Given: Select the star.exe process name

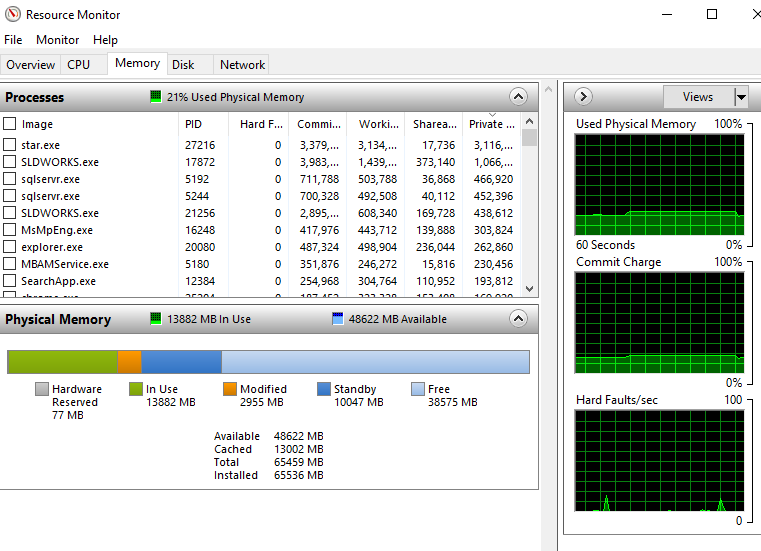Looking at the screenshot, I should pos(40,145).
